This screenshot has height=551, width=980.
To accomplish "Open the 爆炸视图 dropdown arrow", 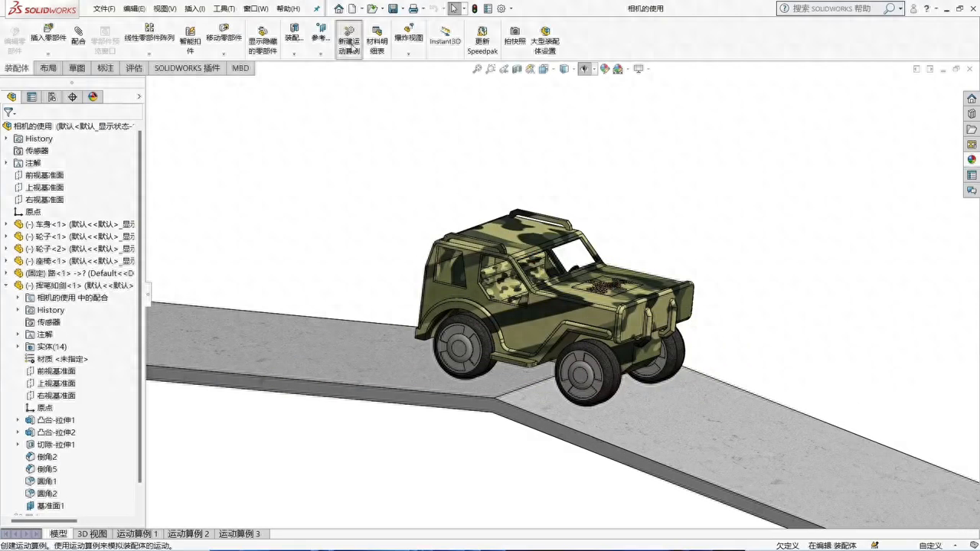I will [x=408, y=54].
